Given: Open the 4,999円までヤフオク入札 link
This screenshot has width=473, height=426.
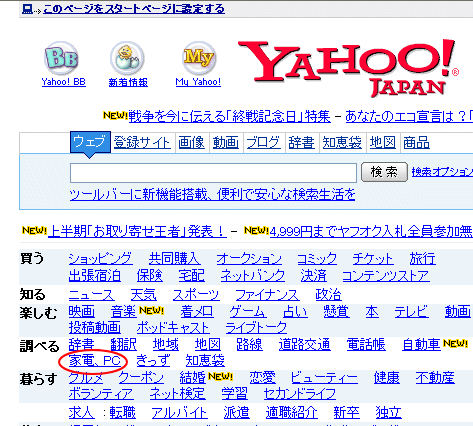Looking at the screenshot, I should click(371, 231).
